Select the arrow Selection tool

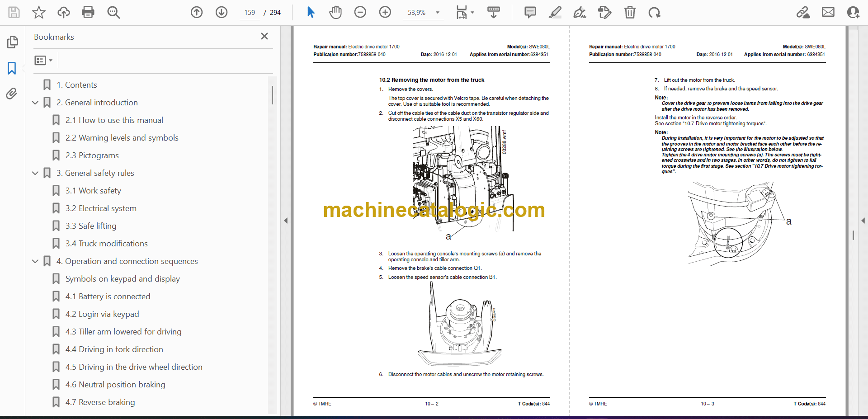coord(311,12)
